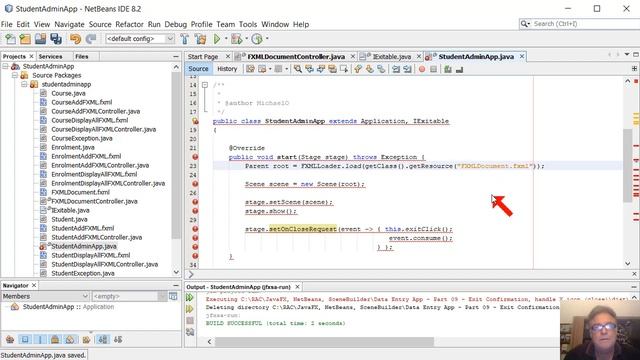Collapse the Javadoc comment fold at line 14

click(205, 85)
